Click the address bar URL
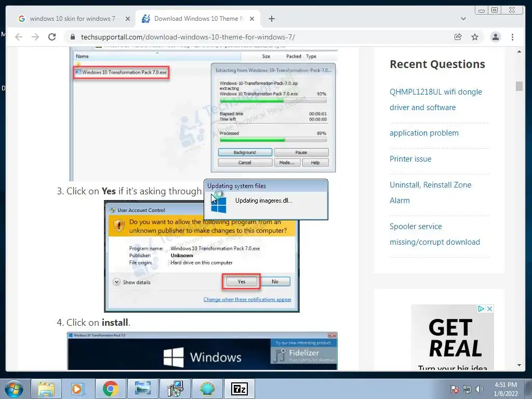This screenshot has height=399, width=532. [x=188, y=37]
